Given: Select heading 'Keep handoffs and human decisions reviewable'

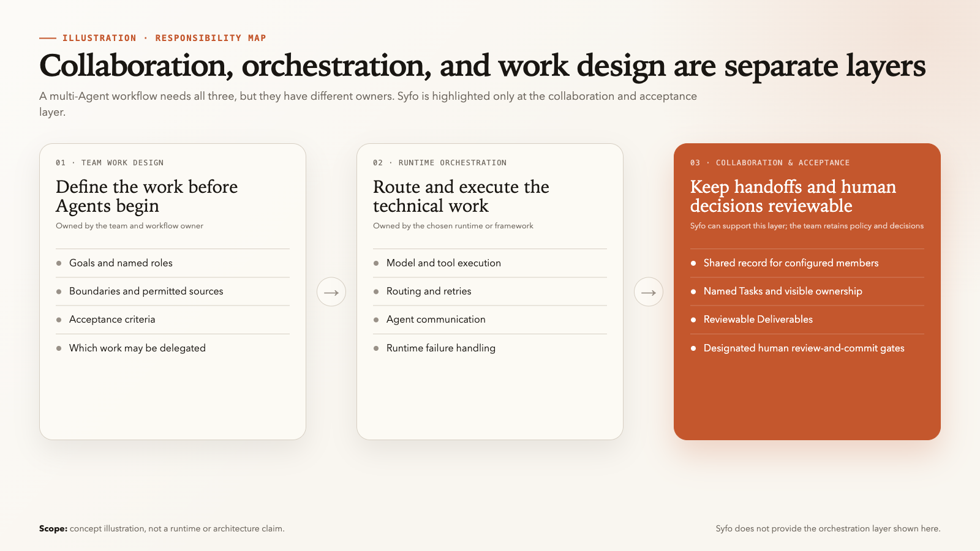Looking at the screenshot, I should pyautogui.click(x=793, y=196).
